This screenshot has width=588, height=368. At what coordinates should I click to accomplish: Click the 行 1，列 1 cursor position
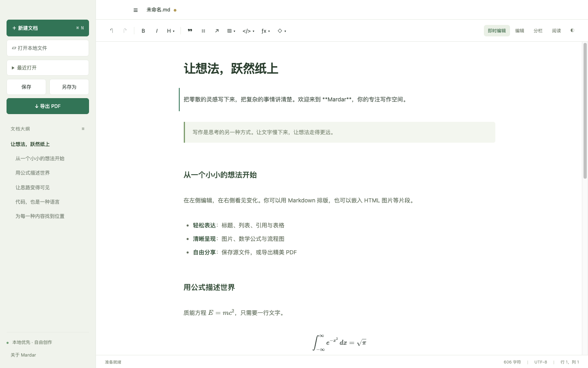(x=570, y=362)
